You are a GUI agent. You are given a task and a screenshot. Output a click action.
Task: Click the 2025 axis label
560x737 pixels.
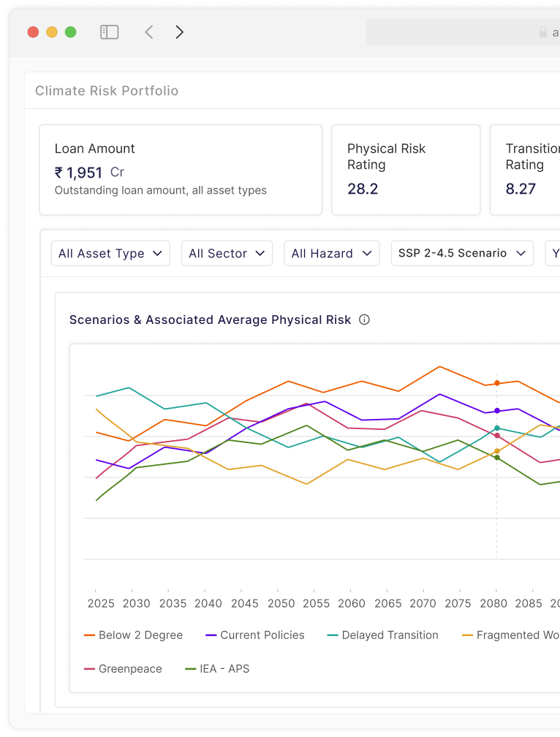coord(101,603)
